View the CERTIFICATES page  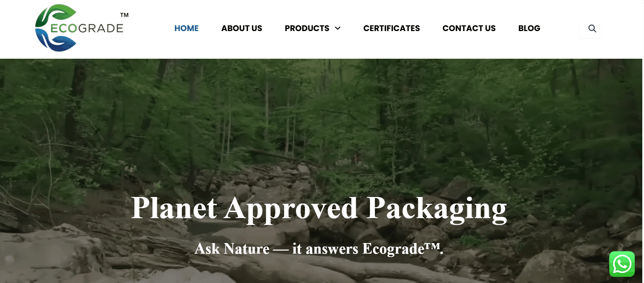[x=391, y=28]
